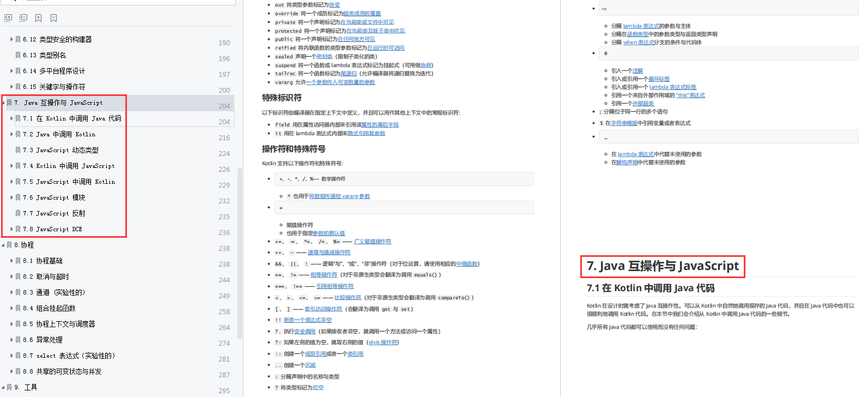Open bookmark 8.4 组合挂起函数
This screenshot has width=868, height=397.
(50, 308)
